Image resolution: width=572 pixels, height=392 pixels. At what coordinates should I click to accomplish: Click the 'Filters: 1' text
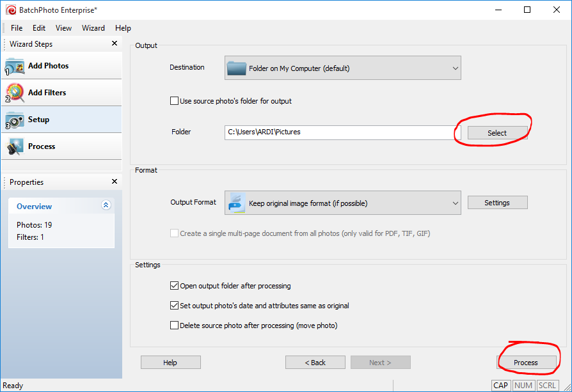pos(30,237)
